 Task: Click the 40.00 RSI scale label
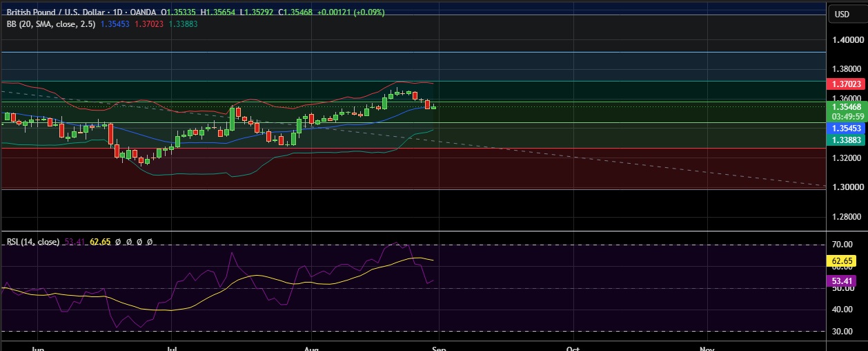tap(841, 310)
